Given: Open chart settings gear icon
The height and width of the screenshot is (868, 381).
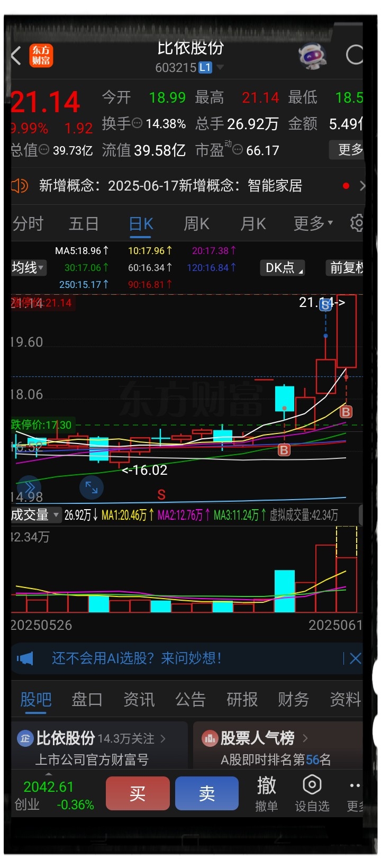Looking at the screenshot, I should [357, 223].
